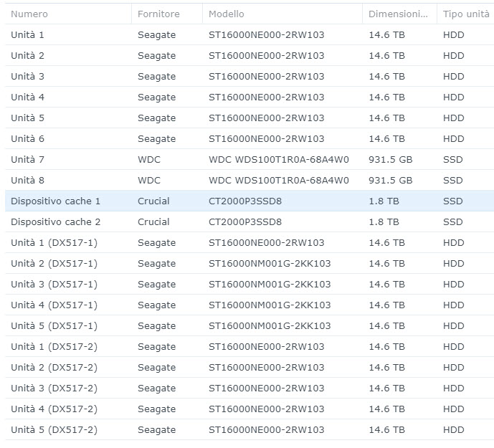Click 1.8 TB size of Dispositivo cache 1
This screenshot has height=448, width=494.
point(384,201)
